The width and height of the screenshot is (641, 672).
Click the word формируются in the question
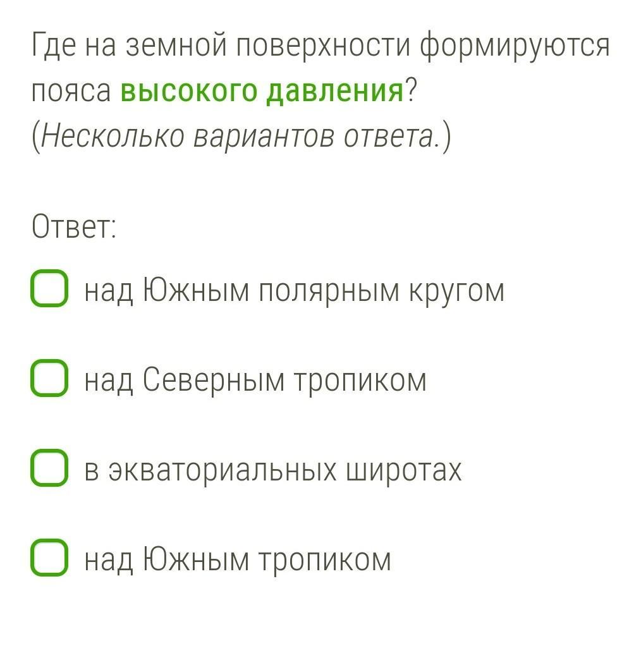coord(515,46)
